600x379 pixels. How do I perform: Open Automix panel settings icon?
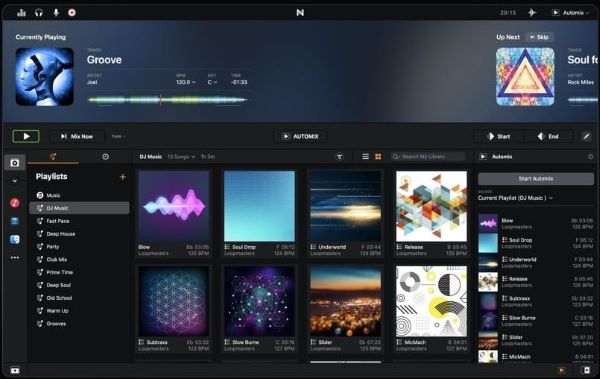590,157
